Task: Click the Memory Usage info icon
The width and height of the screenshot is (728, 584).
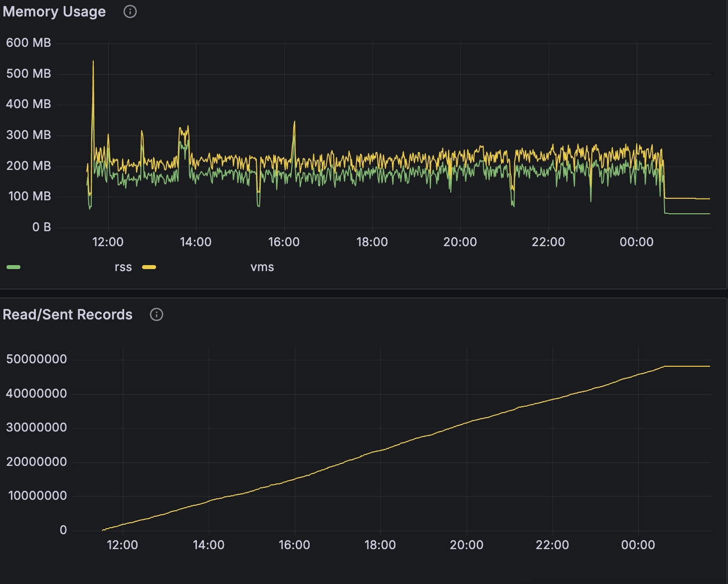Action: (x=130, y=11)
